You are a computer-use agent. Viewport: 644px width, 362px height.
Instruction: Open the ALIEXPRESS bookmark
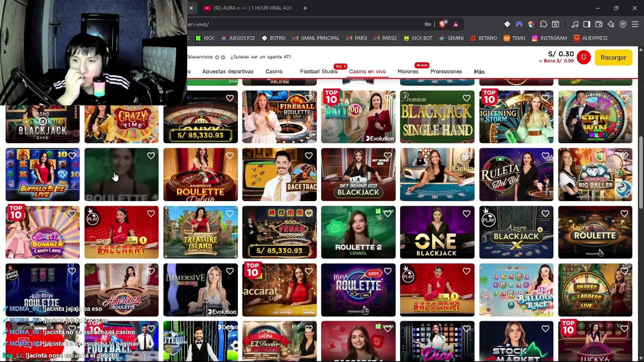(591, 38)
